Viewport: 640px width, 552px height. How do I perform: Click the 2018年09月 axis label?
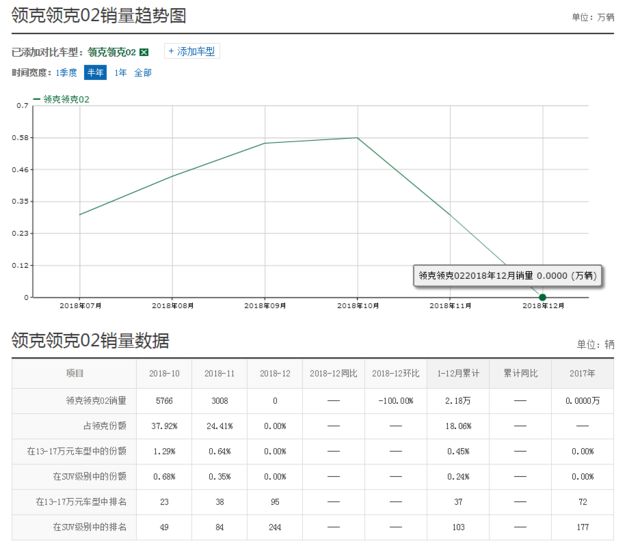pos(265,305)
